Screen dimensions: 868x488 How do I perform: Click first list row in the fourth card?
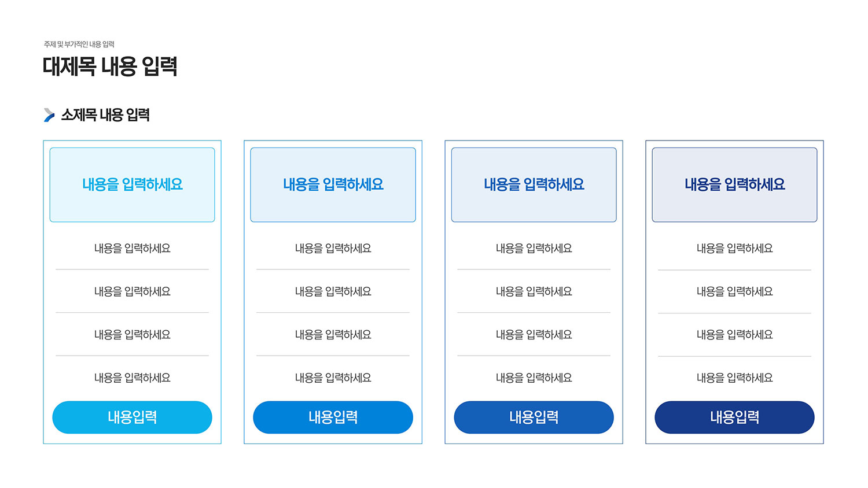(734, 248)
